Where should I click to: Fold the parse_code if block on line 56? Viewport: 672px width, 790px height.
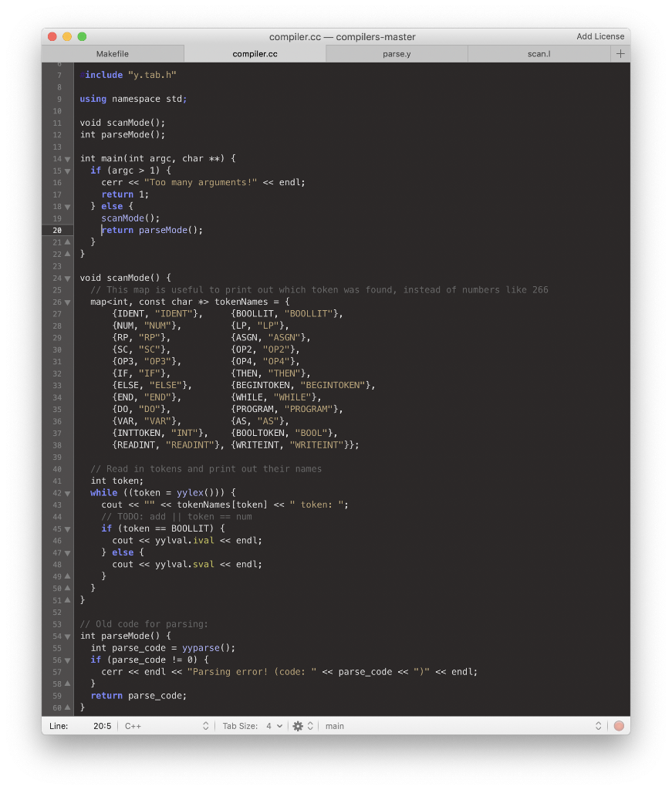[x=67, y=660]
